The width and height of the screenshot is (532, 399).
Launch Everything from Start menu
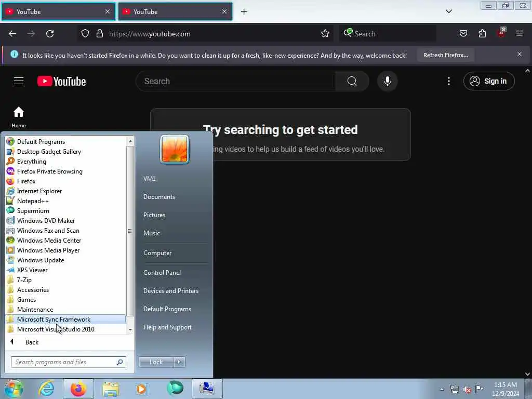[x=65, y=162]
